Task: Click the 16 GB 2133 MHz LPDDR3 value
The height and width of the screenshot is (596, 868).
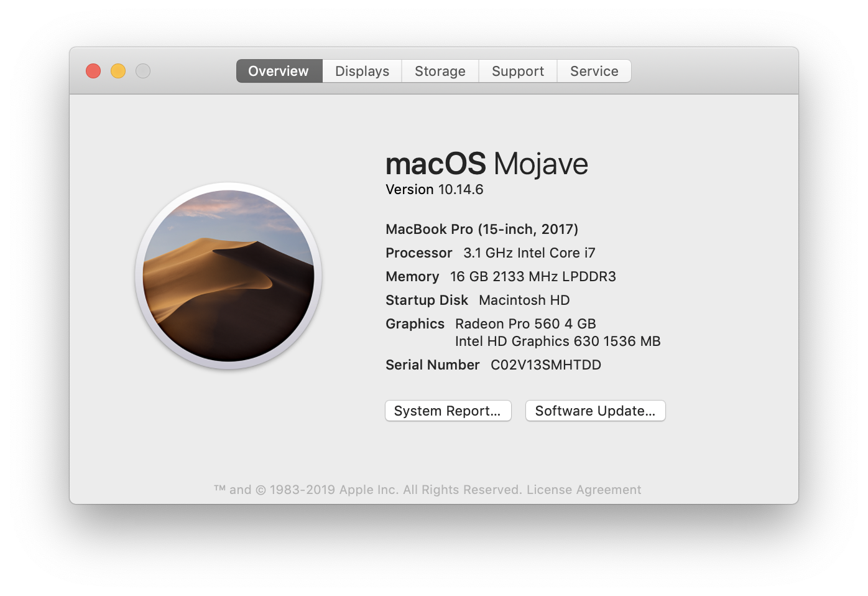Action: (533, 277)
